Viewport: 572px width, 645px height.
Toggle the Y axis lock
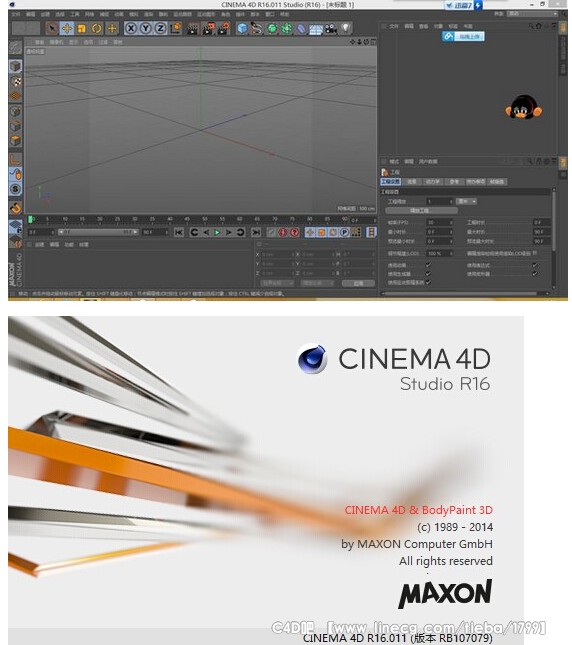tap(146, 28)
